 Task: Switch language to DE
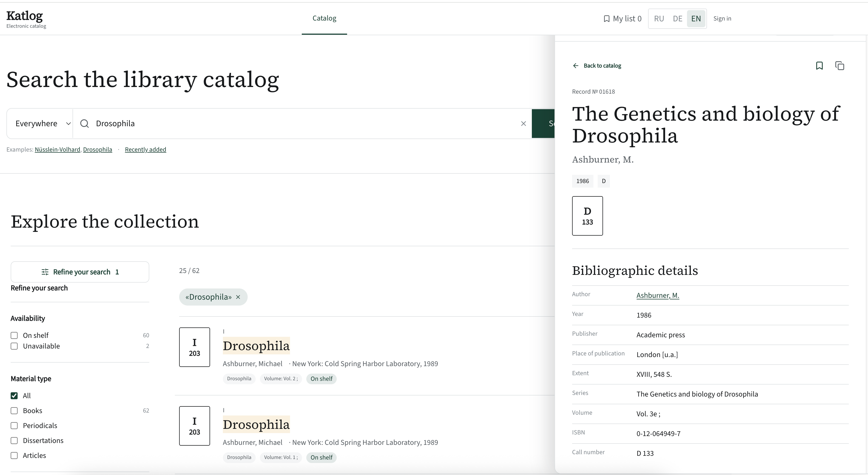click(677, 19)
